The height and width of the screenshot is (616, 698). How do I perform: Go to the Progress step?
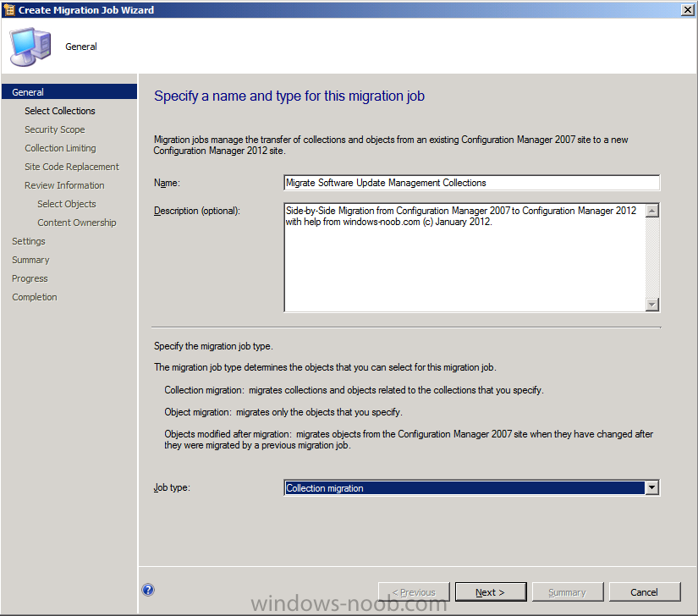[30, 278]
